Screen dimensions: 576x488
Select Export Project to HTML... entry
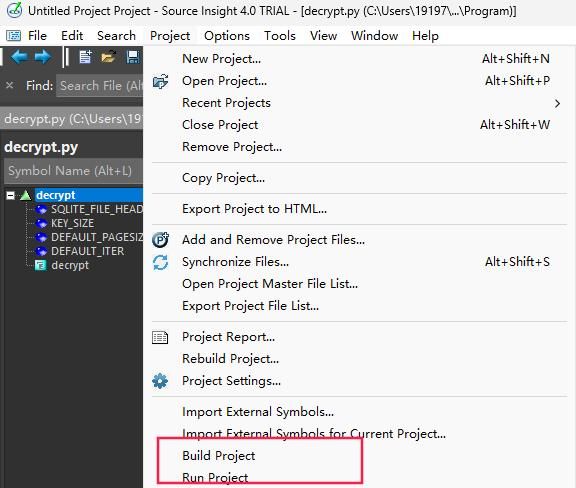(x=359, y=209)
